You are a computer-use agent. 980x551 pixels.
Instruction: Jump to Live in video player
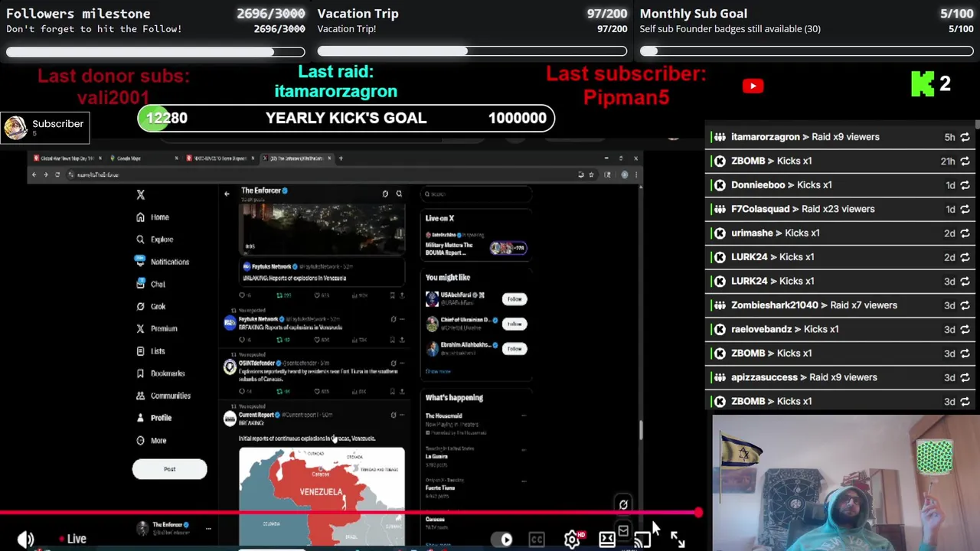(73, 539)
